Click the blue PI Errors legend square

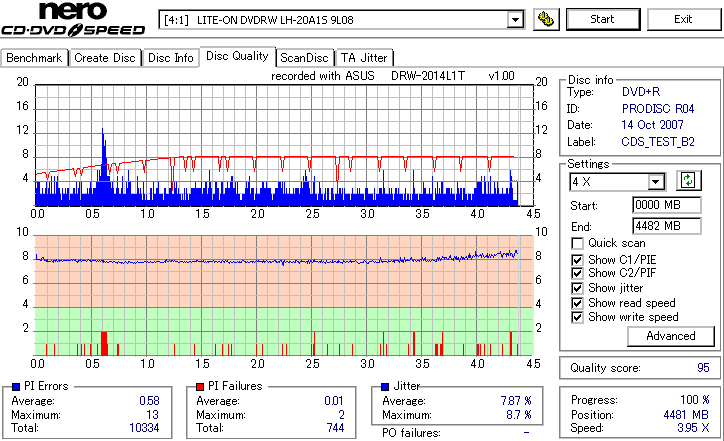tap(16, 387)
